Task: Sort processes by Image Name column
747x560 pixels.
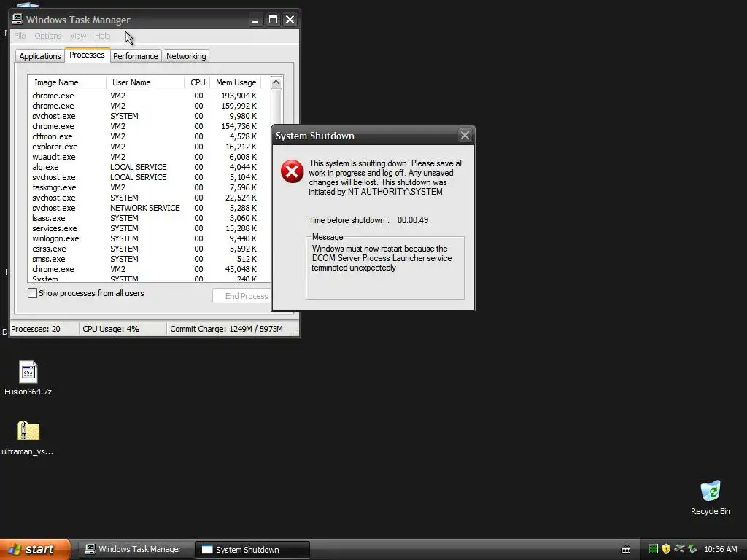Action: [66, 82]
